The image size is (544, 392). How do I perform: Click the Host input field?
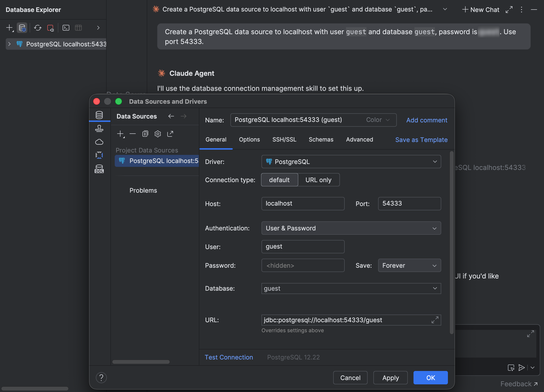pyautogui.click(x=303, y=204)
